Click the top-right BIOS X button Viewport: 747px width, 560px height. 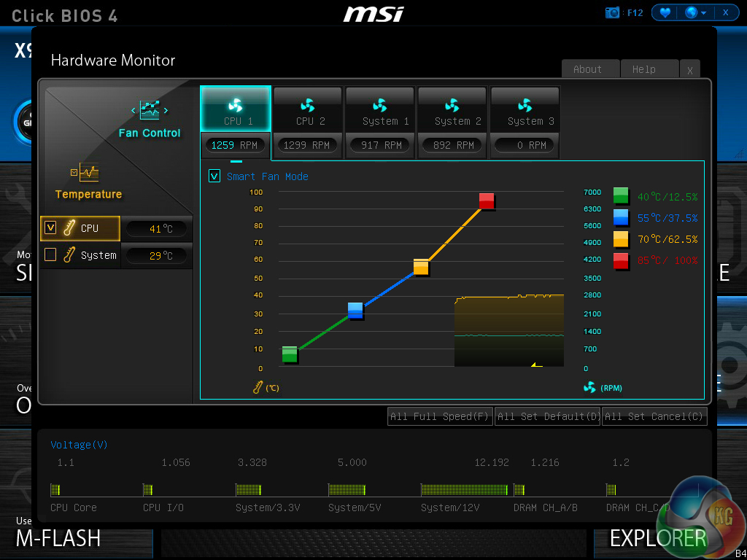point(726,13)
